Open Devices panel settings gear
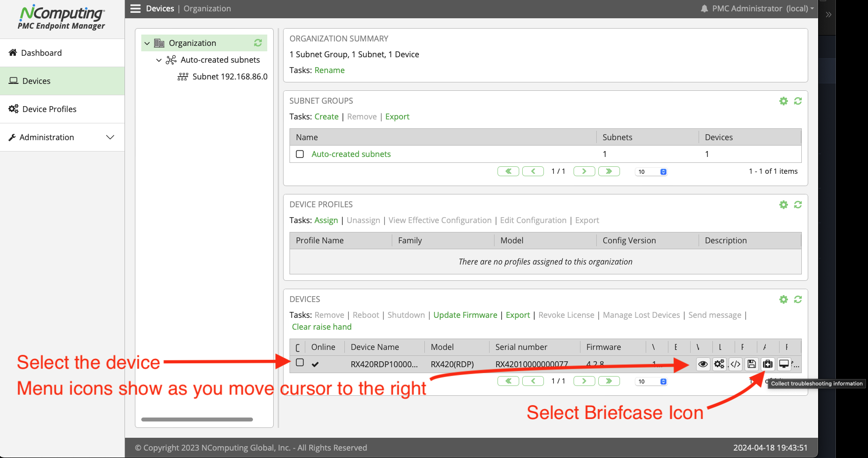 pyautogui.click(x=784, y=300)
